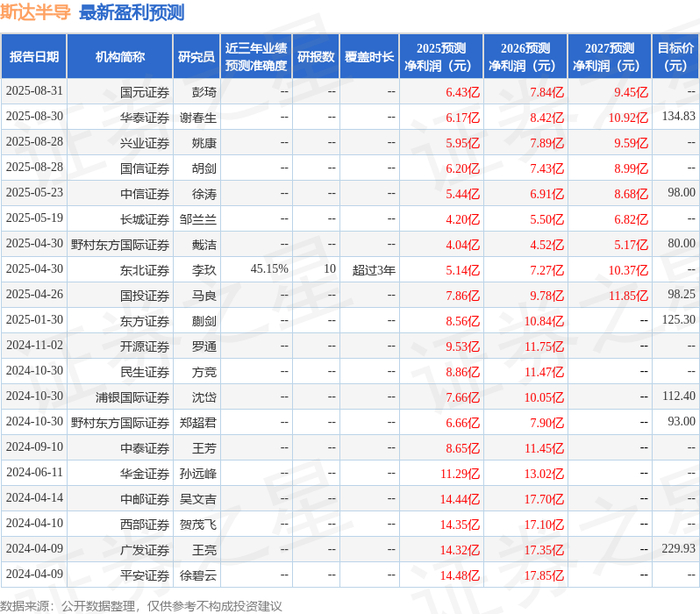Click target price 80.00
This screenshot has width=700, height=614.
point(682,243)
